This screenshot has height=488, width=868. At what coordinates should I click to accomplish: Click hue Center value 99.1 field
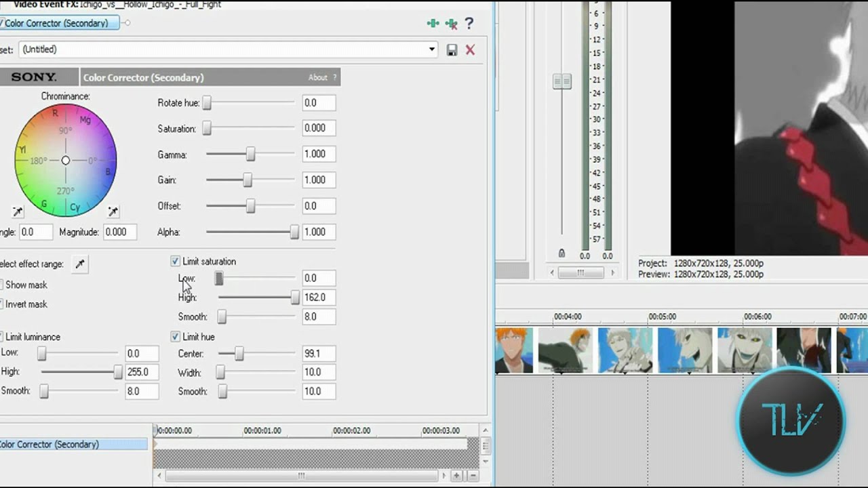319,353
